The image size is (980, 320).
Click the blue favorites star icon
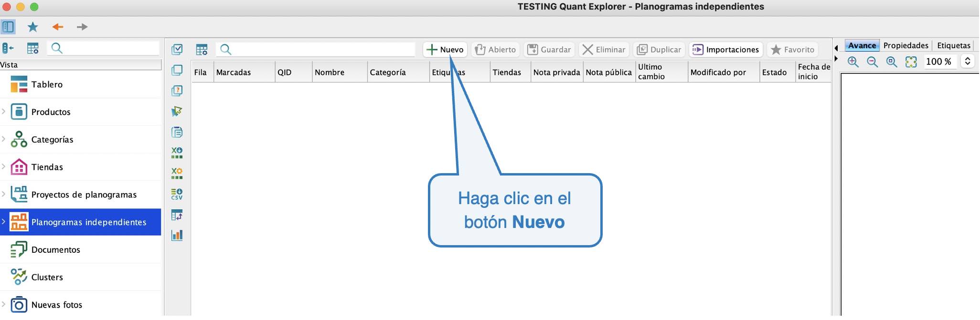[32, 27]
